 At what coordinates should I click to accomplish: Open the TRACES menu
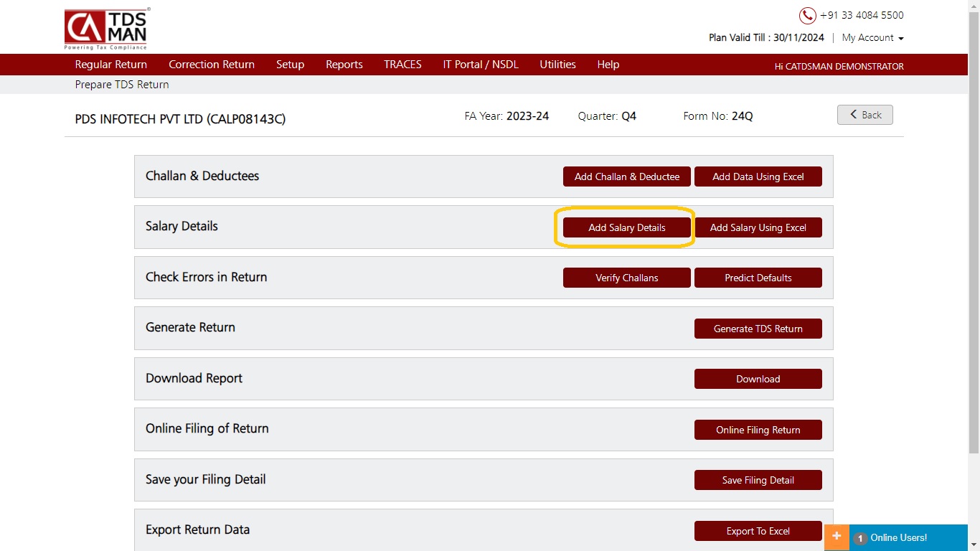click(x=402, y=65)
